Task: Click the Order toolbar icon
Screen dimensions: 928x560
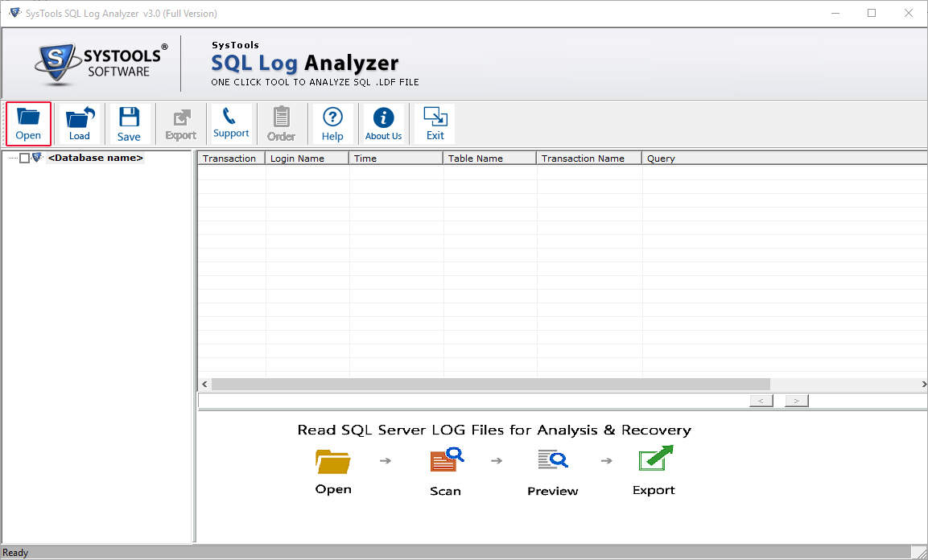Action: [x=281, y=124]
